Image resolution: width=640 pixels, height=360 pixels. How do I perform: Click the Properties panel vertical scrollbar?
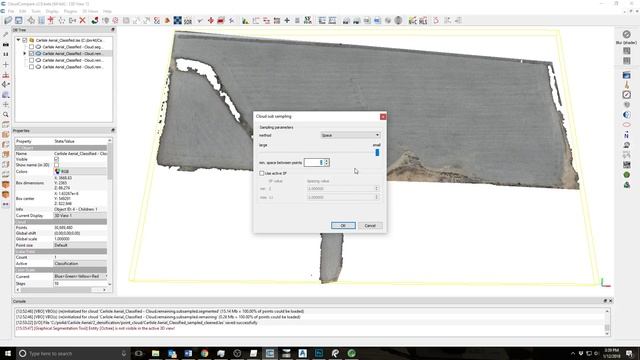pos(109,212)
